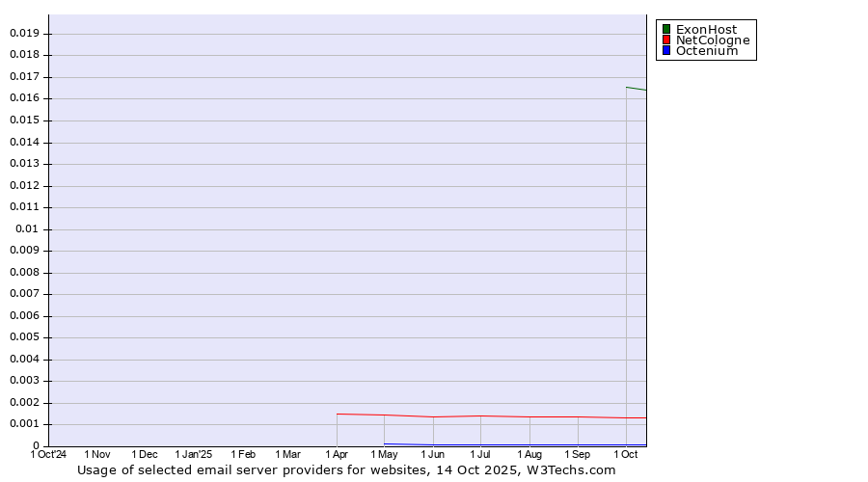Click the 0.001 y-axis label
The width and height of the screenshot is (868, 482).
[24, 424]
